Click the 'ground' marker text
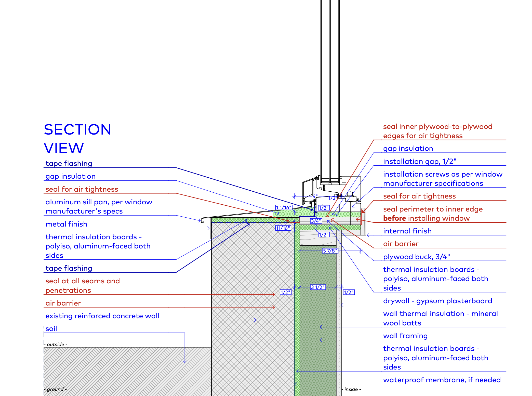Viewport: 532px width, 396px height. click(55, 389)
